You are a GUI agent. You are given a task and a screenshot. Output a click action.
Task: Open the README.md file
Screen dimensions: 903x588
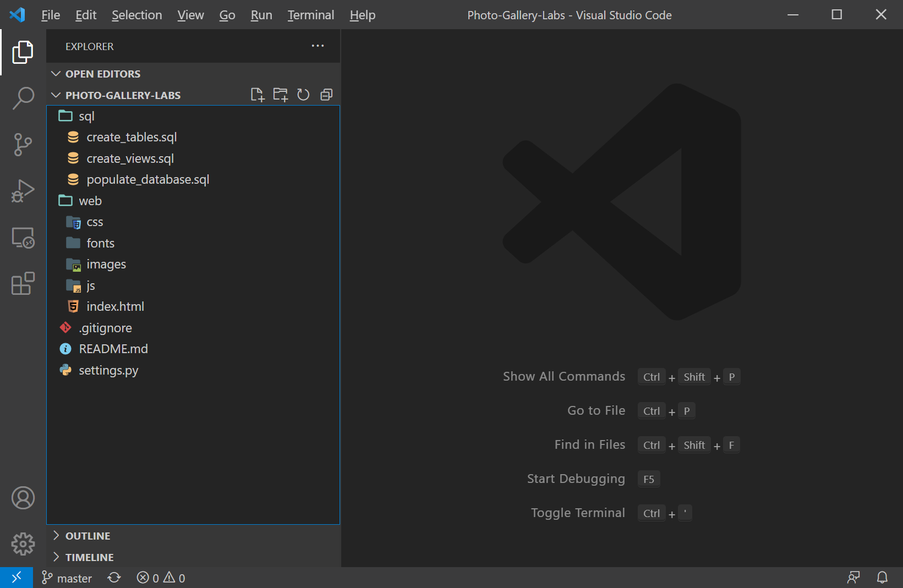[x=113, y=348]
